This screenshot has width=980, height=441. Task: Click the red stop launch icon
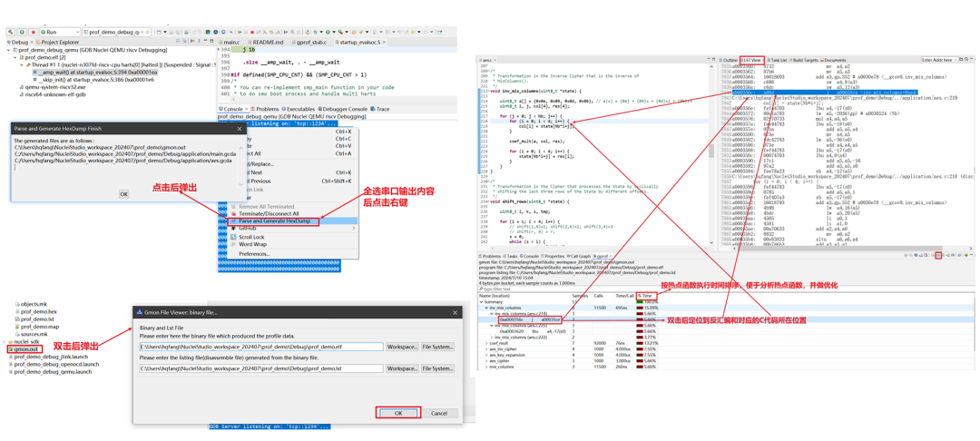pyautogui.click(x=34, y=31)
